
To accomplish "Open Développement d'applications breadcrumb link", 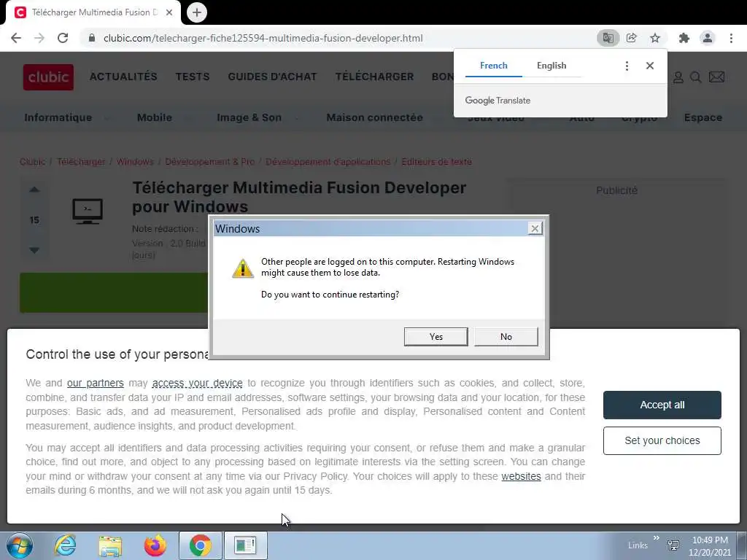I will coord(328,162).
